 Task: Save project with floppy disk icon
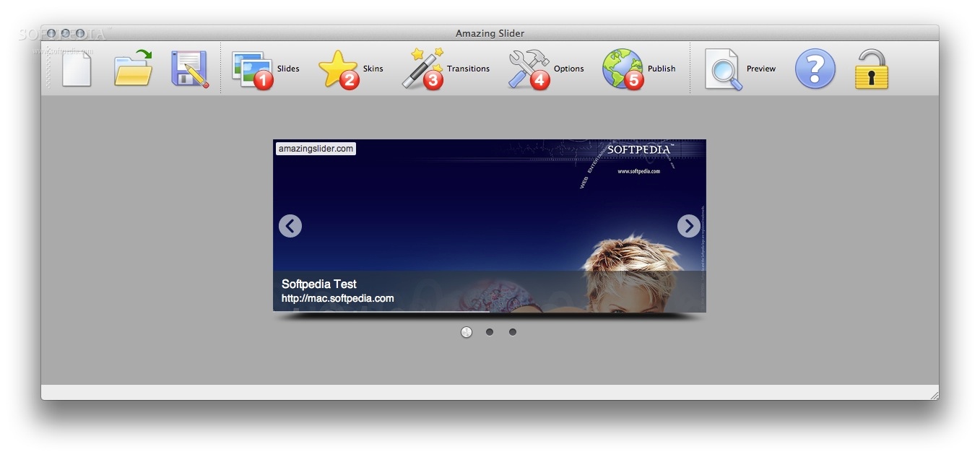coord(189,69)
